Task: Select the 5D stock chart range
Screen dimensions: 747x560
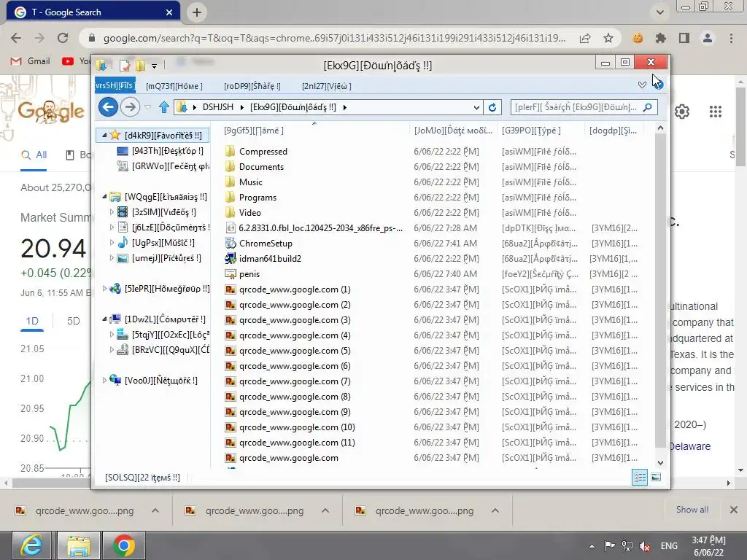Action: [x=74, y=321]
